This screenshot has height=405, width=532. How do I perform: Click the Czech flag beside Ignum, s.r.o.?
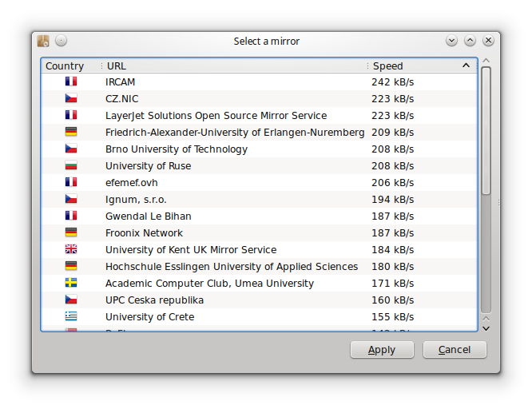[71, 199]
